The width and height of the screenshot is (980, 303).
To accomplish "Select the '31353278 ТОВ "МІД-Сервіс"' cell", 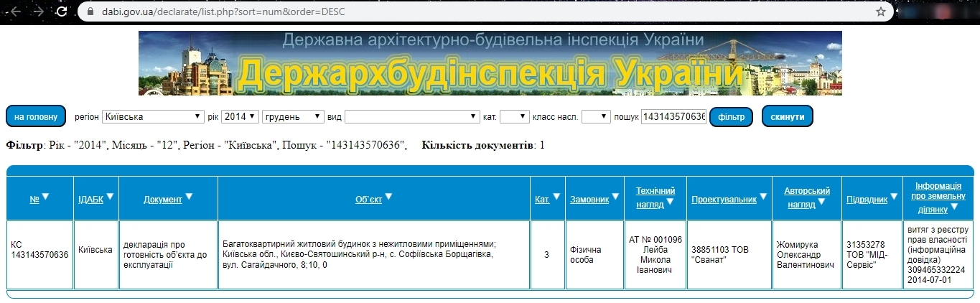I will 872,255.
